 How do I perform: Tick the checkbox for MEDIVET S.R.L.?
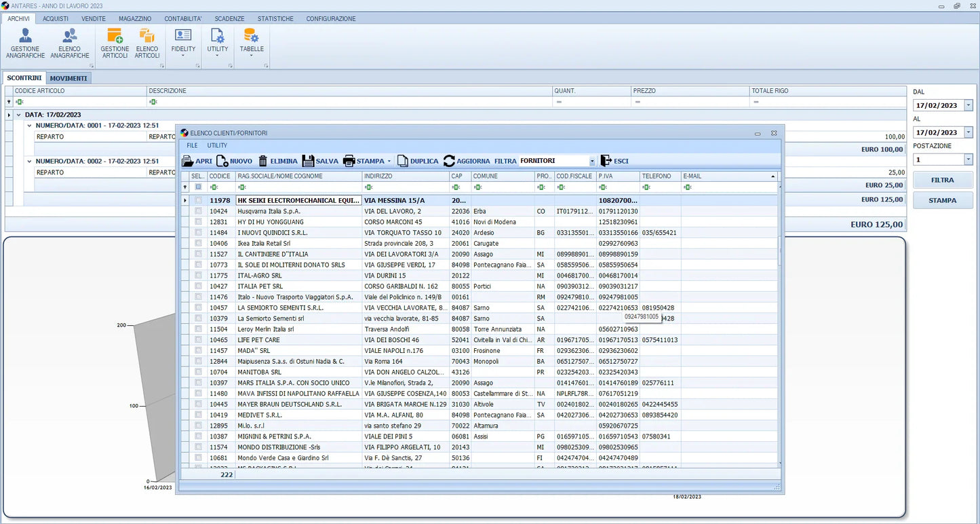[198, 415]
